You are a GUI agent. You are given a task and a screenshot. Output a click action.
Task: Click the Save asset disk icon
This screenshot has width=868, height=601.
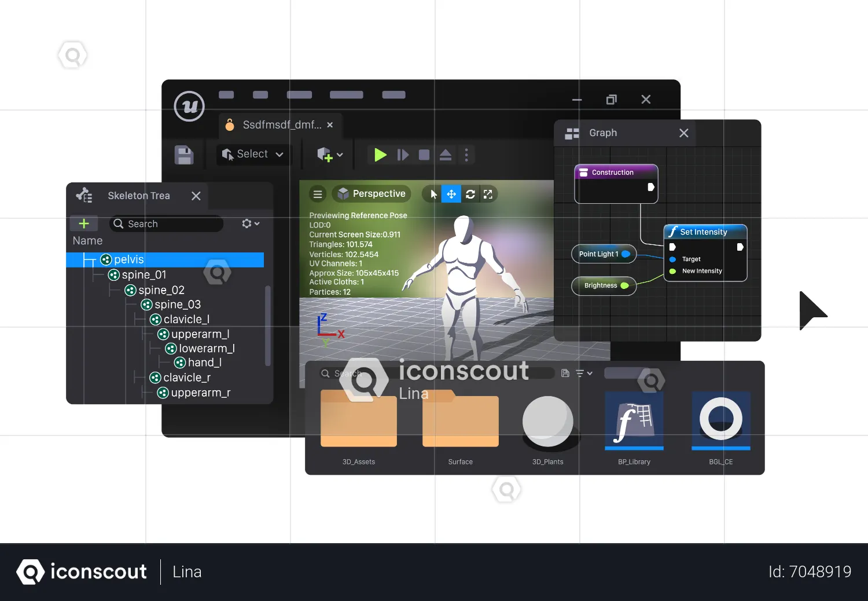coord(184,155)
